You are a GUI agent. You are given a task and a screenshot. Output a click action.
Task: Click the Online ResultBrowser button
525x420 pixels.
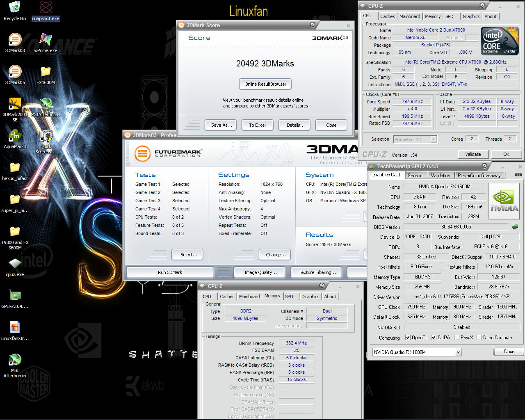pyautogui.click(x=265, y=84)
